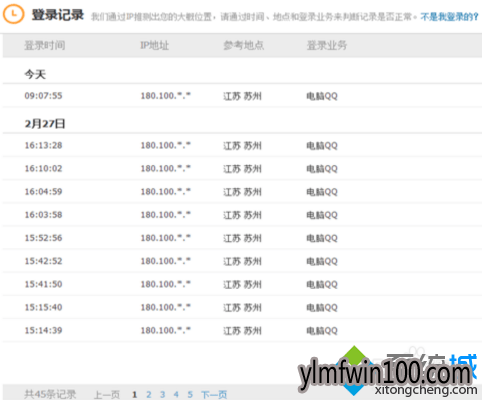The height and width of the screenshot is (400, 482).
Task: Go to page 5 of records
Action: pyautogui.click(x=190, y=395)
